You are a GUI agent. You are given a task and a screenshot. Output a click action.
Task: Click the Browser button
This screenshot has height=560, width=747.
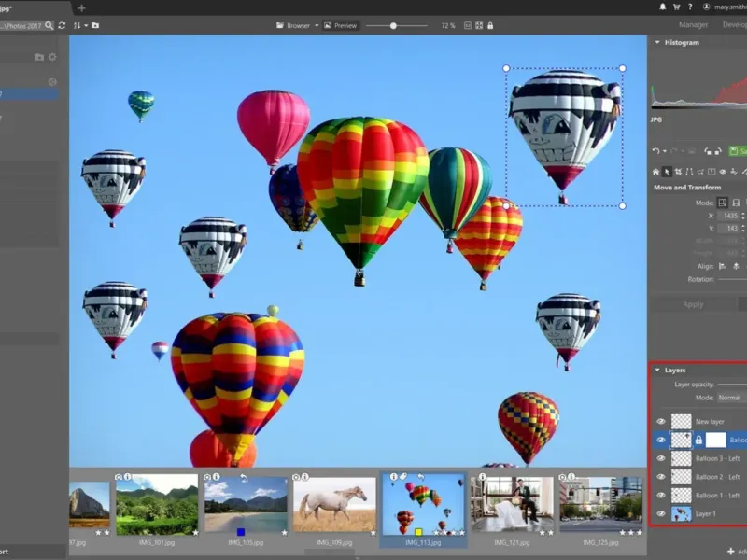click(x=298, y=26)
